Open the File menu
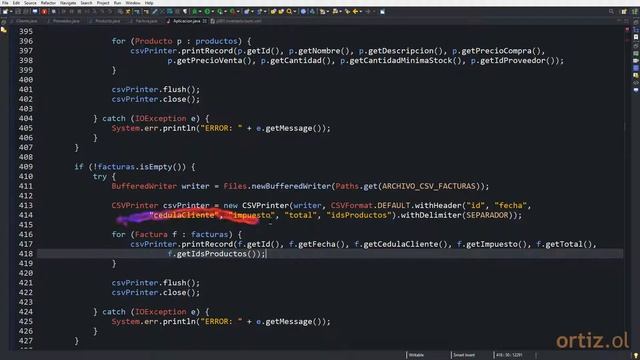The height and width of the screenshot is (360, 640). tap(5, 3)
